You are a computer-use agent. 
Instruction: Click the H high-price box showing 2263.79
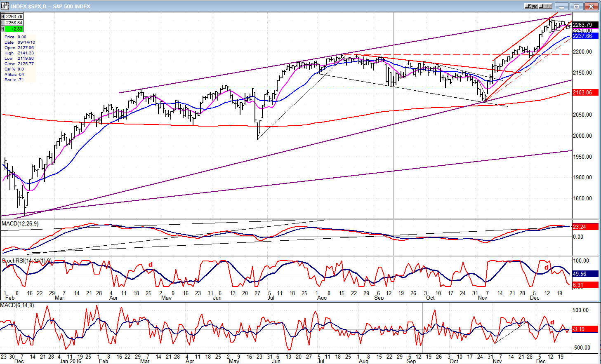point(12,17)
